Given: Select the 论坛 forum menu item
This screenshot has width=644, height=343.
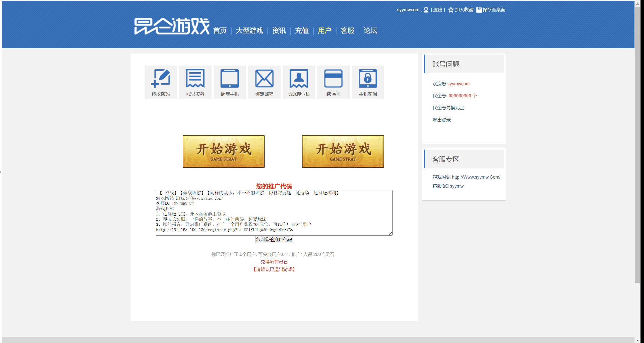Looking at the screenshot, I should point(370,31).
